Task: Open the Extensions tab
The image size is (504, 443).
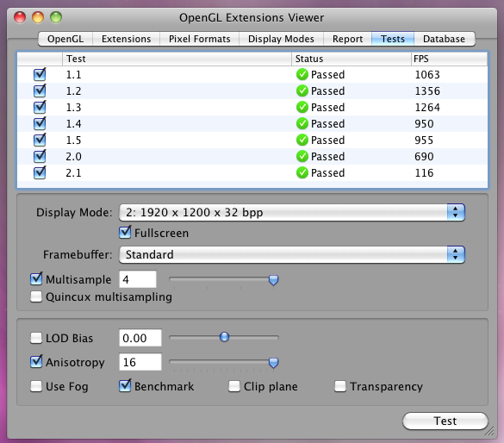Action: click(126, 39)
